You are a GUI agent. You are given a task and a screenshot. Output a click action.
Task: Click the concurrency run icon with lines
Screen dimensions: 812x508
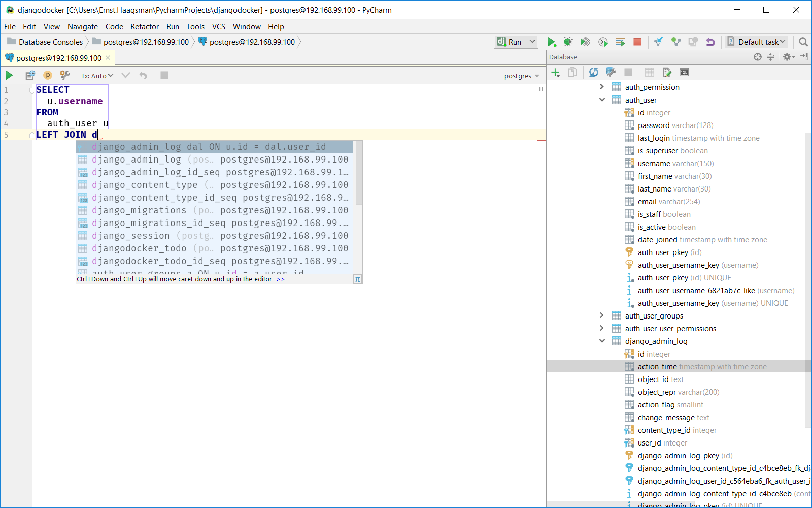point(620,42)
